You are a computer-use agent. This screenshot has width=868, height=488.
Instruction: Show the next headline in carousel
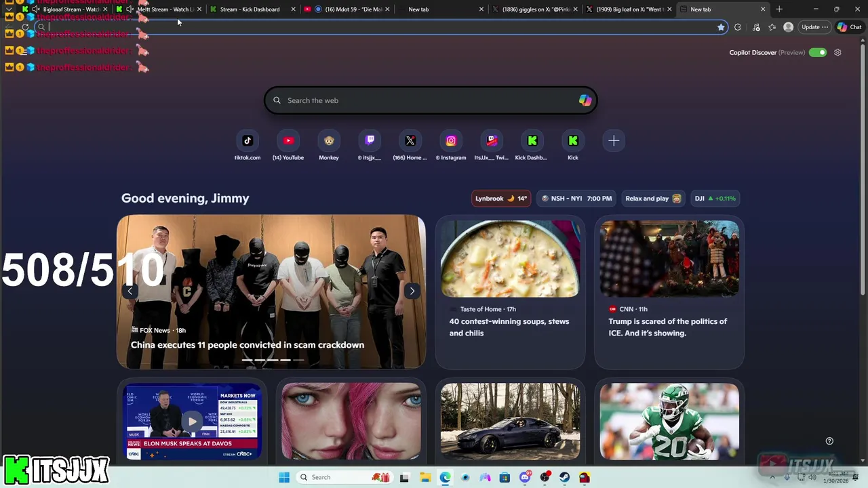click(412, 291)
